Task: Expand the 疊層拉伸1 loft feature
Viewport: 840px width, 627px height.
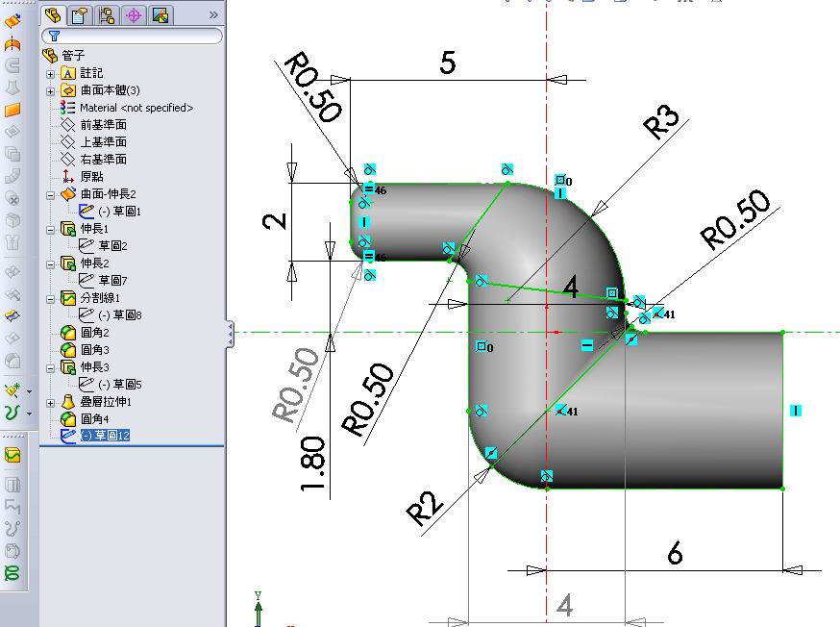Action: point(50,403)
